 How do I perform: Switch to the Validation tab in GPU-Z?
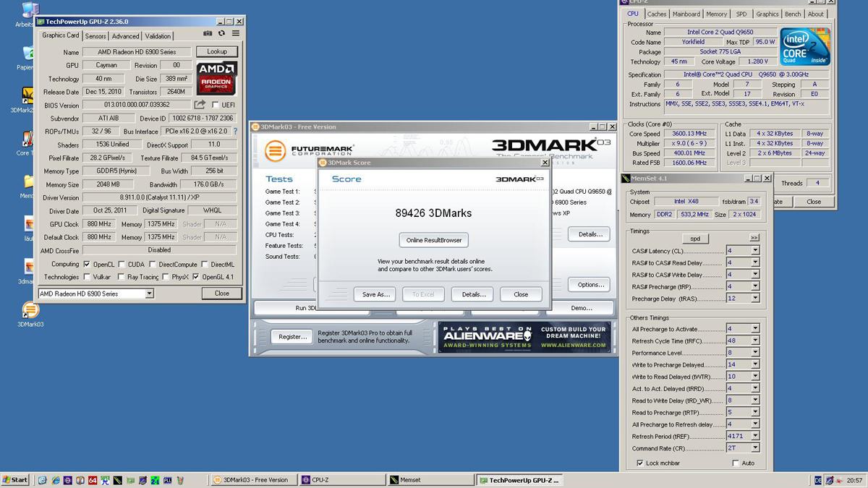click(x=158, y=36)
